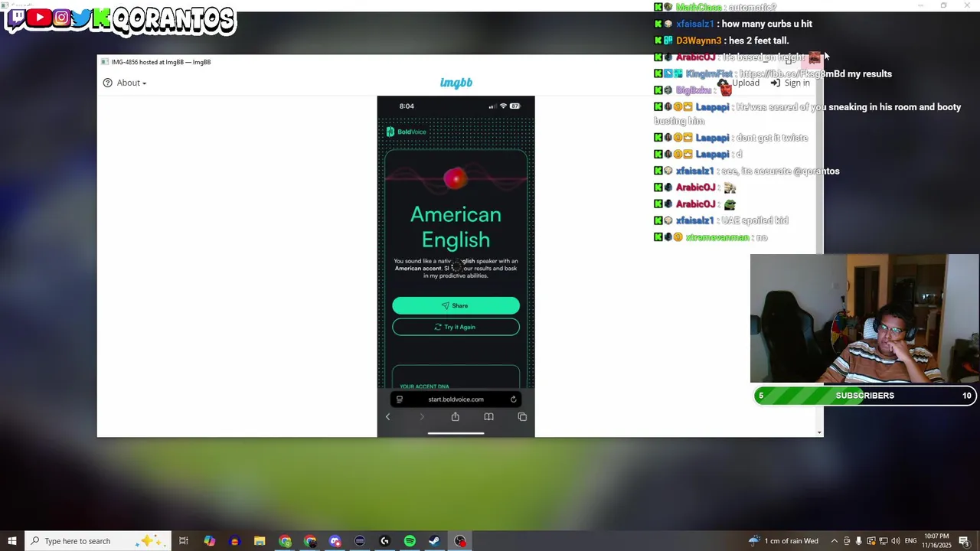This screenshot has width=980, height=551.
Task: Open Logitech G HUB from the taskbar
Action: pos(385,541)
